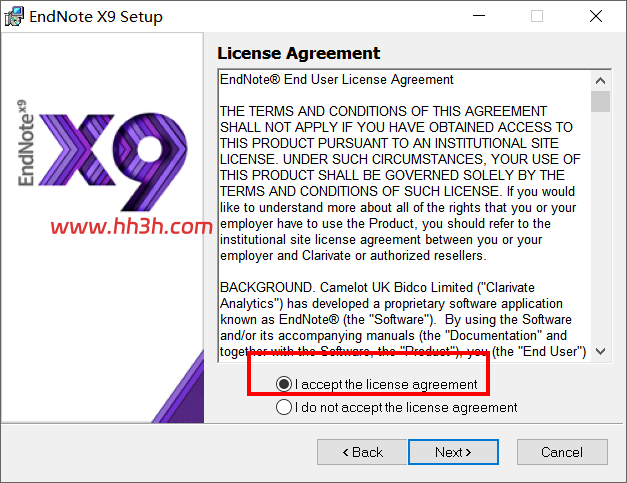Image resolution: width=627 pixels, height=483 pixels.
Task: Click the vertical EndNote X9 label on banner
Action: [26, 143]
